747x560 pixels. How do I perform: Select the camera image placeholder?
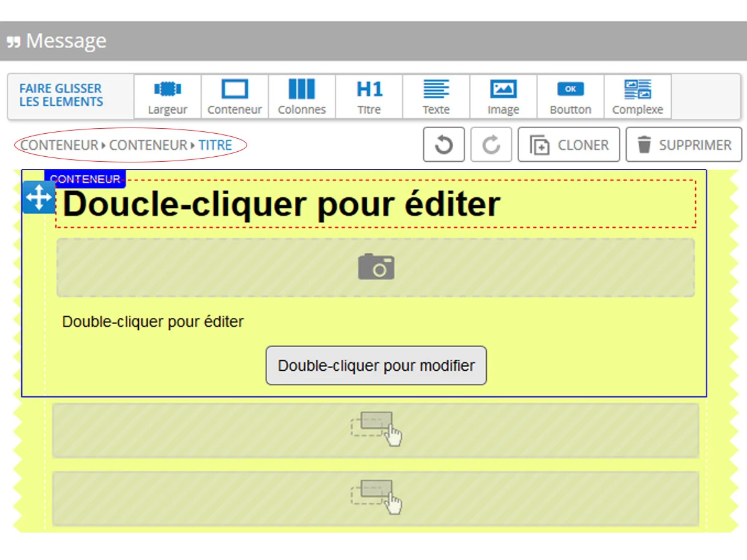point(375,267)
